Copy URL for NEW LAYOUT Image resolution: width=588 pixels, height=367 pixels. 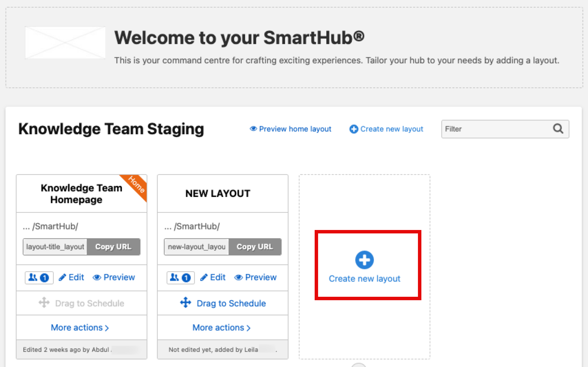pos(255,247)
